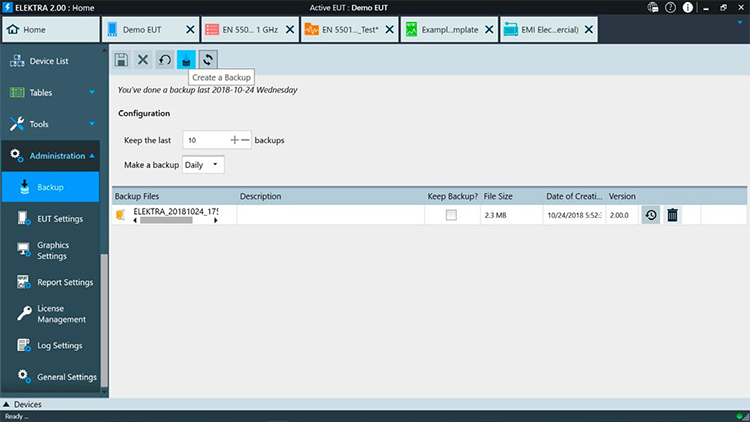The image size is (750, 422).
Task: Expand the Tools sidebar section
Action: tap(50, 125)
